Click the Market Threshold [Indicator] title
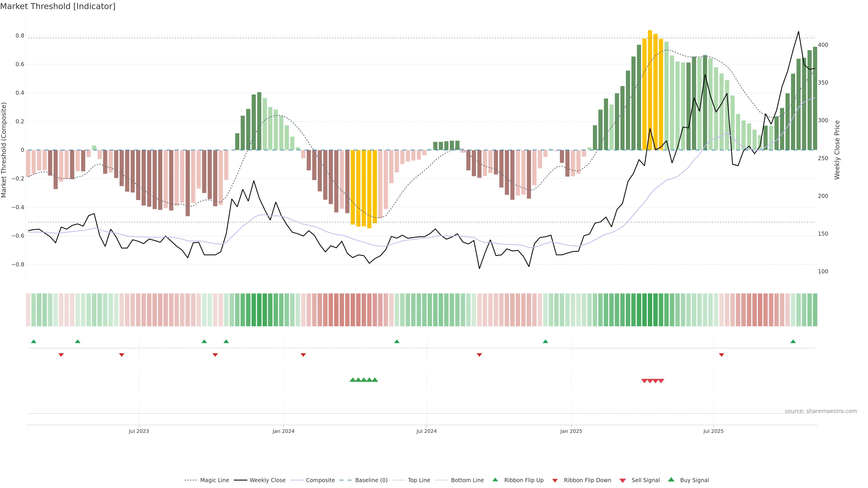868x488 pixels. point(58,6)
